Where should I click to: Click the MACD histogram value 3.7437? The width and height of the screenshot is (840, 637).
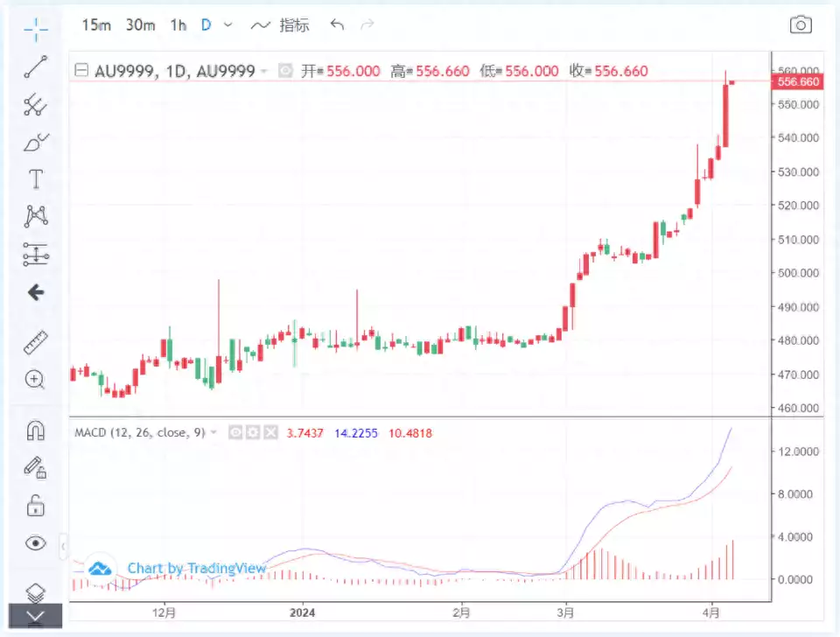pyautogui.click(x=304, y=433)
